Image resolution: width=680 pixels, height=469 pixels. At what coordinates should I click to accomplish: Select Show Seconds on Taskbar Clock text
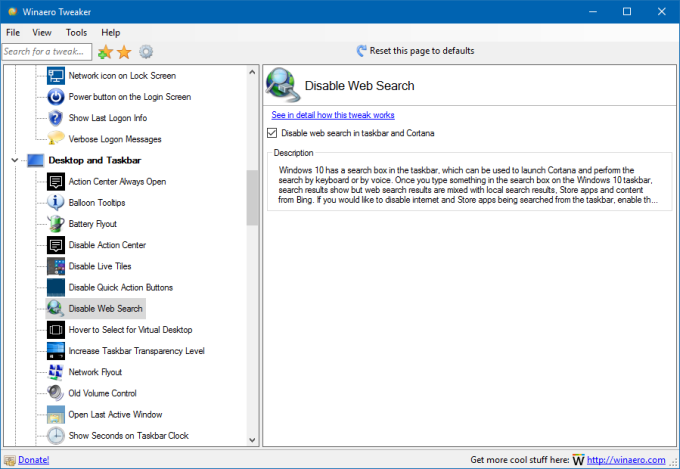point(128,436)
